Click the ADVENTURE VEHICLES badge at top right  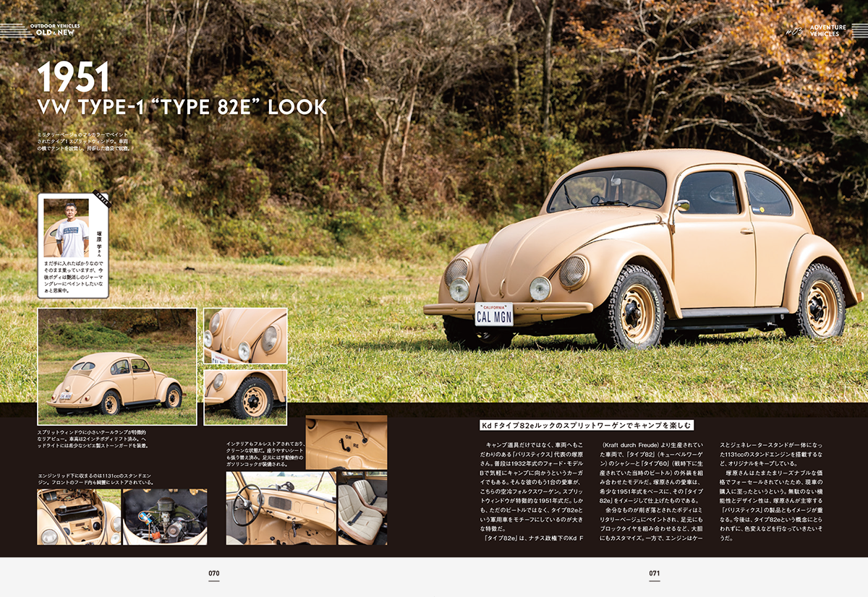coord(823,30)
